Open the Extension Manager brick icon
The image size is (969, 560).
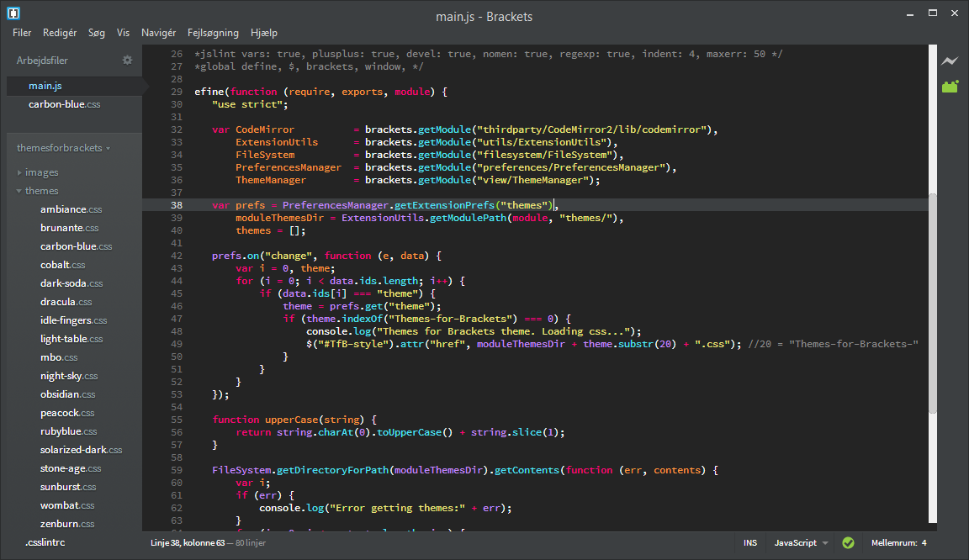coord(950,86)
